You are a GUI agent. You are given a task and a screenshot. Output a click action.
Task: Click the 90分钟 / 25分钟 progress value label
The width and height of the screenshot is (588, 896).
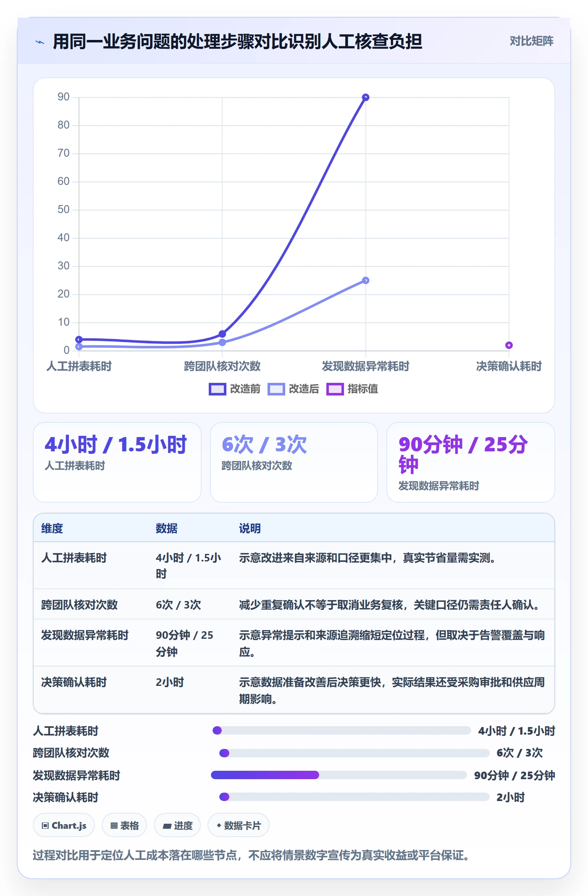point(514,775)
